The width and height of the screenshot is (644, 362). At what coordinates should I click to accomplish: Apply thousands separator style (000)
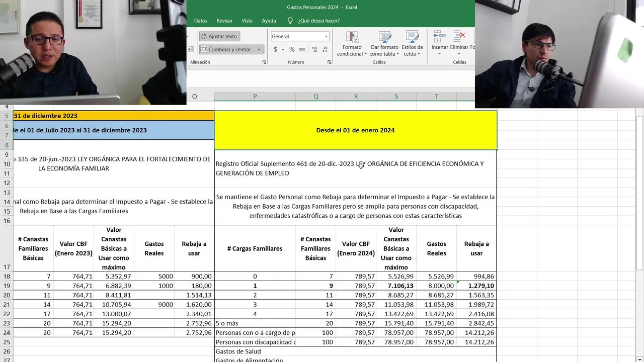tap(302, 49)
